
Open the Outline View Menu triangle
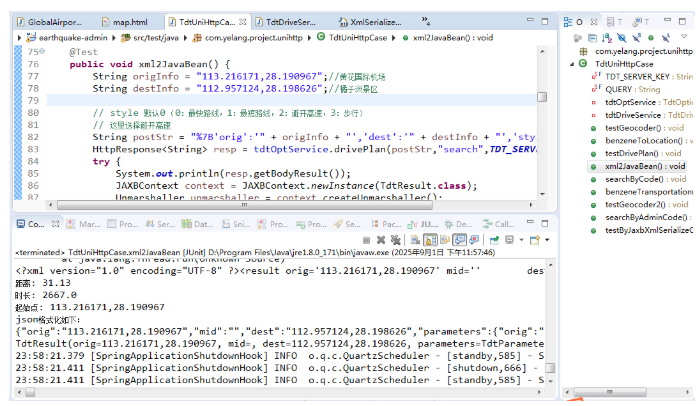(x=684, y=37)
